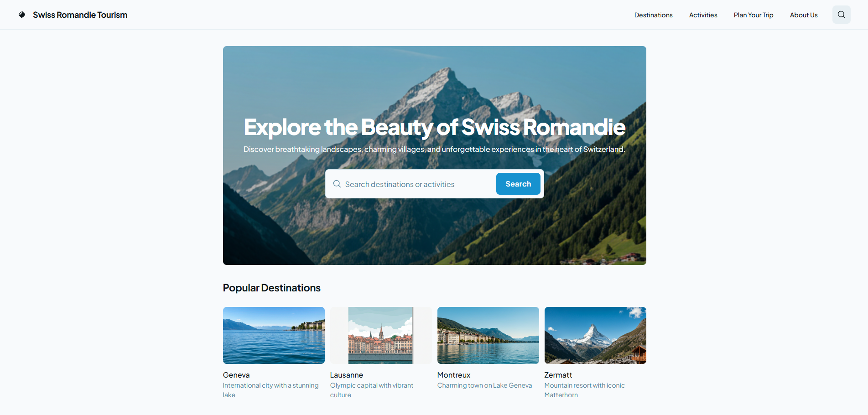Go to the Activities menu item
868x415 pixels.
tap(703, 15)
